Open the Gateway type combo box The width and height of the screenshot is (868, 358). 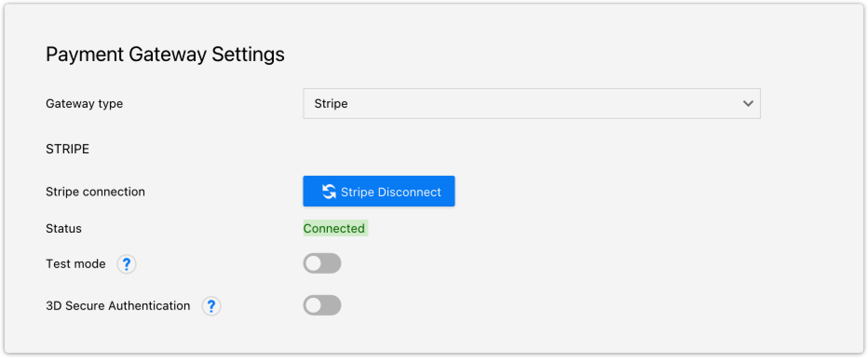pos(532,103)
